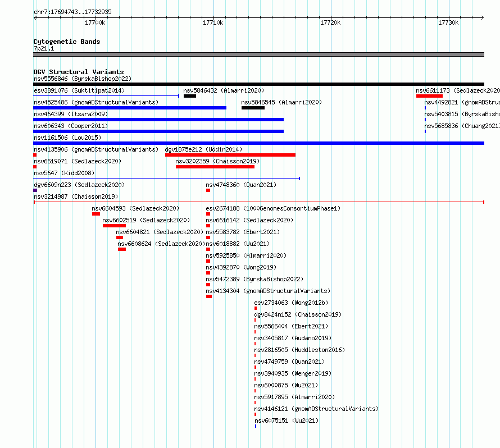This screenshot has width=500, height=448.
Task: Click the 17710k ruler position label
Action: tap(213, 22)
